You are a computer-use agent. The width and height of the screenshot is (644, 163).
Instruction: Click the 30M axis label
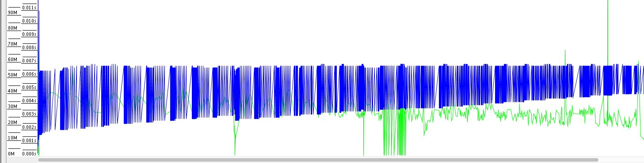click(12, 107)
